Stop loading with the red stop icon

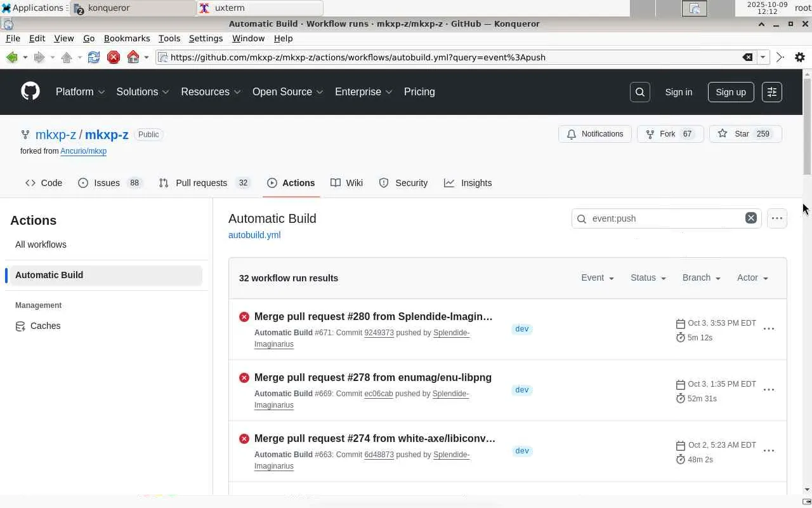[114, 57]
